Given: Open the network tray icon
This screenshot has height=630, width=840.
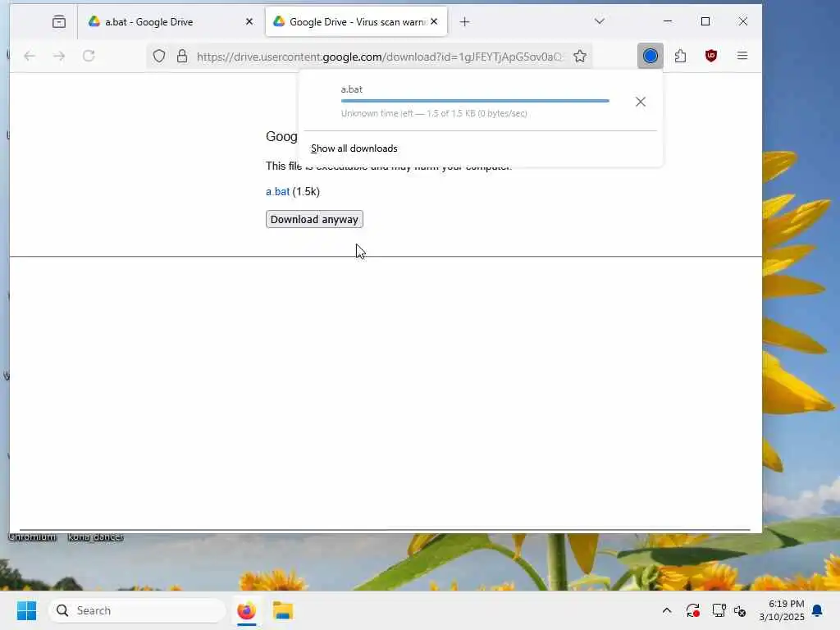Looking at the screenshot, I should pos(719,610).
